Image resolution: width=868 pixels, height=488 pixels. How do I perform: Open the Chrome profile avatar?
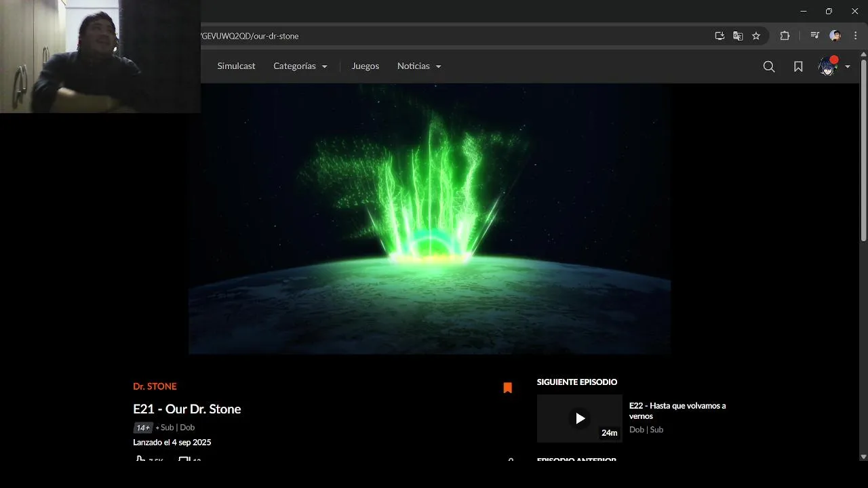tap(835, 36)
